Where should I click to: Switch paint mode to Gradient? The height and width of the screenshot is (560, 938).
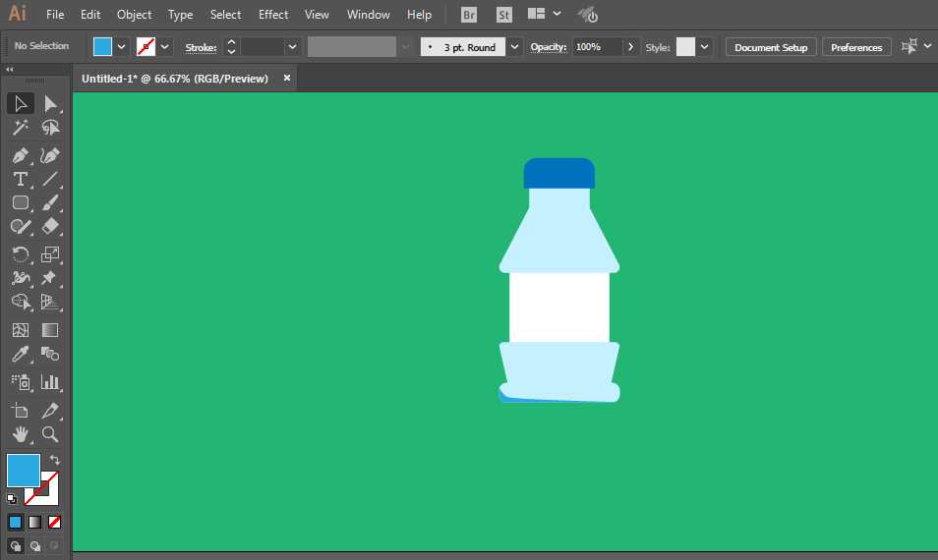tap(35, 522)
